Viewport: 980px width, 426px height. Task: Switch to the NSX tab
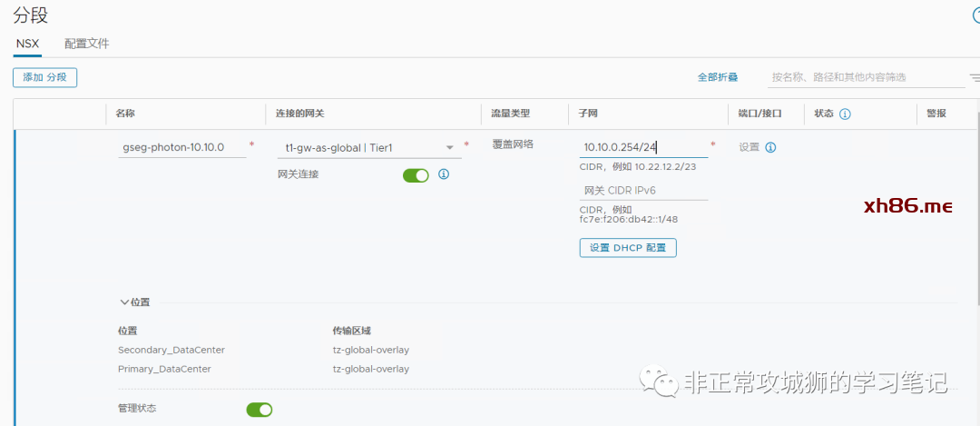(27, 44)
